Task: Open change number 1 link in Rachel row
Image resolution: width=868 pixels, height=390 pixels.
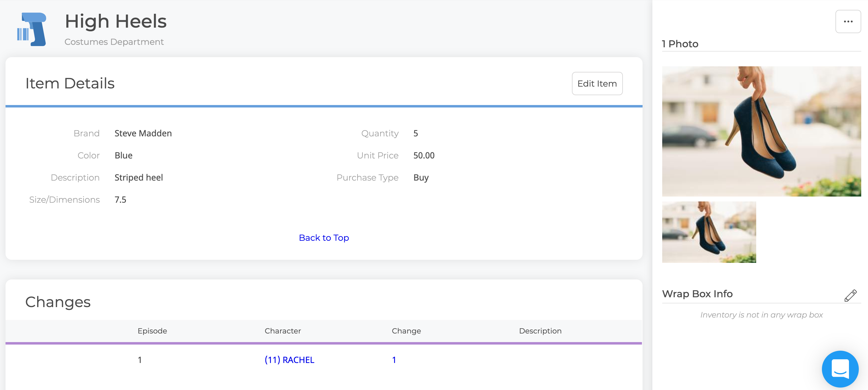Action: (x=394, y=360)
